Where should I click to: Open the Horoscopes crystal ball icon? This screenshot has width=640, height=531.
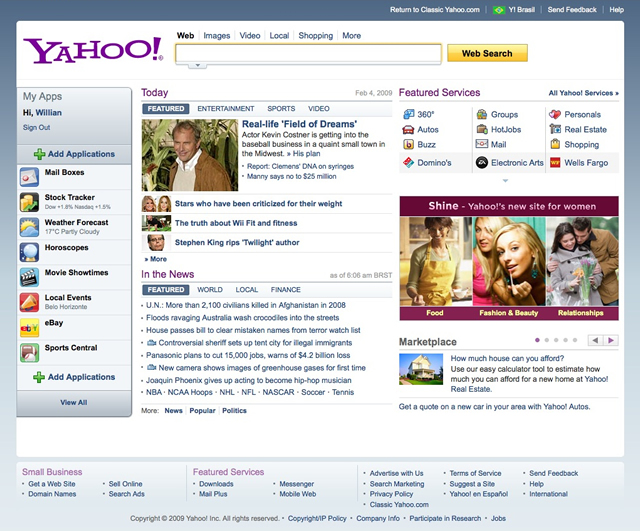[x=29, y=252]
